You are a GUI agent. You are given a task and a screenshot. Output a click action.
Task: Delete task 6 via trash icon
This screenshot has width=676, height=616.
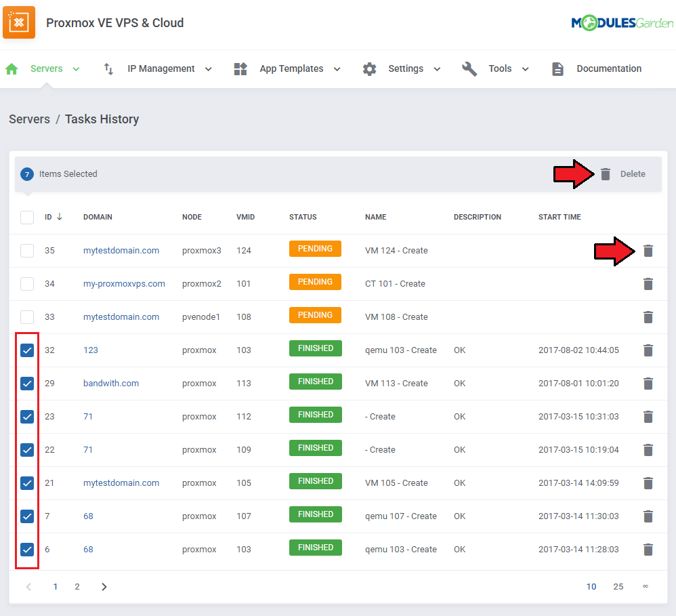[648, 550]
